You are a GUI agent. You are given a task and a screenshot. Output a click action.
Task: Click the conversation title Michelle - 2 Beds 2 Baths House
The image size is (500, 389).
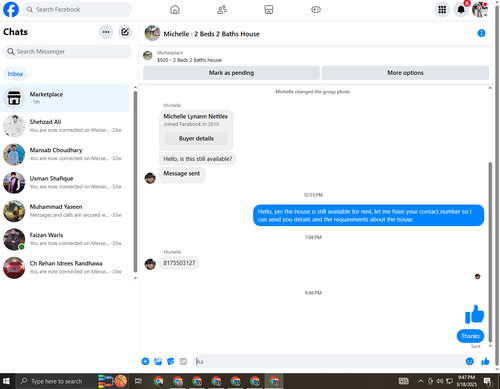pos(211,34)
